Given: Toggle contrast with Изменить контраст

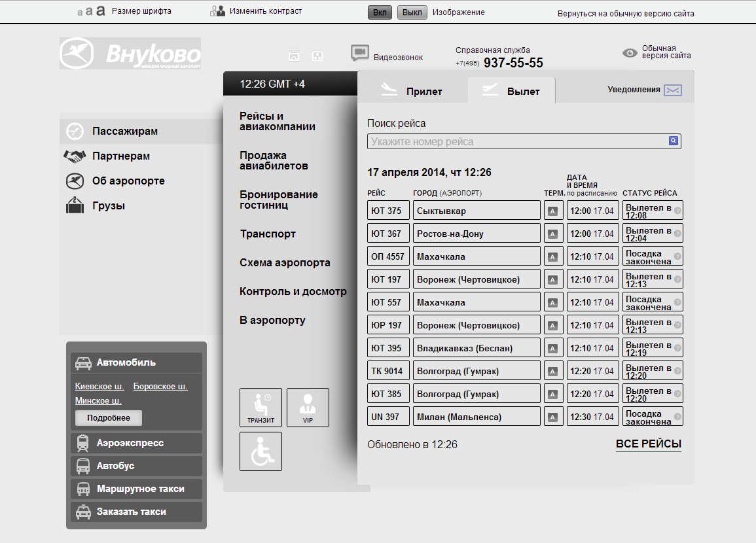Looking at the screenshot, I should [257, 11].
